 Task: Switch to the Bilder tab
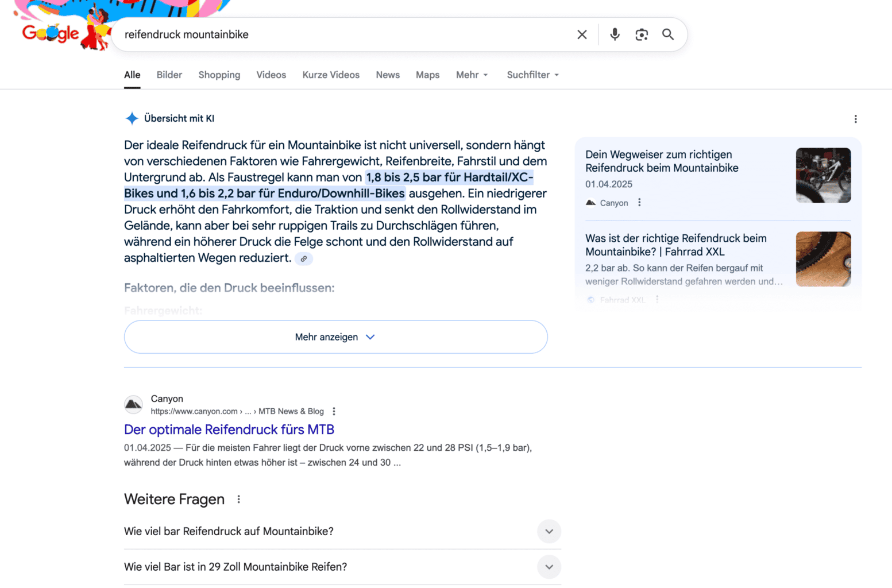(x=169, y=75)
